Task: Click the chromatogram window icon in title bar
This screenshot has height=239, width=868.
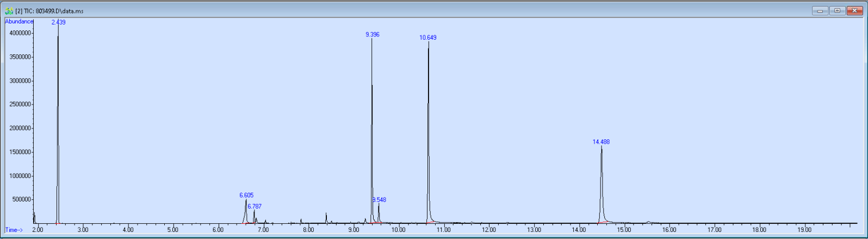Action: pos(9,11)
